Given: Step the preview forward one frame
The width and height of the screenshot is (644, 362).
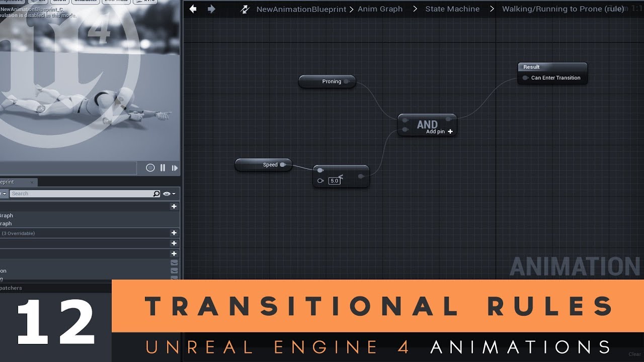Looking at the screenshot, I should pyautogui.click(x=175, y=168).
